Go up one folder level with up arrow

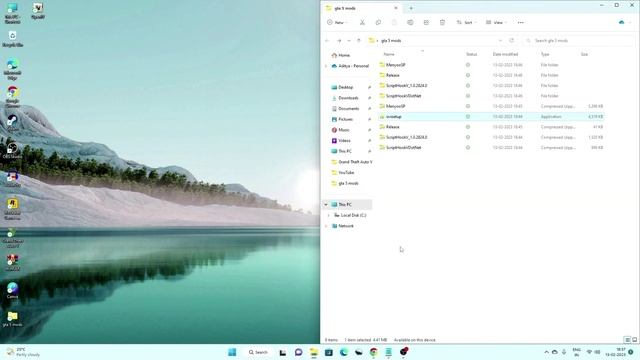click(359, 40)
